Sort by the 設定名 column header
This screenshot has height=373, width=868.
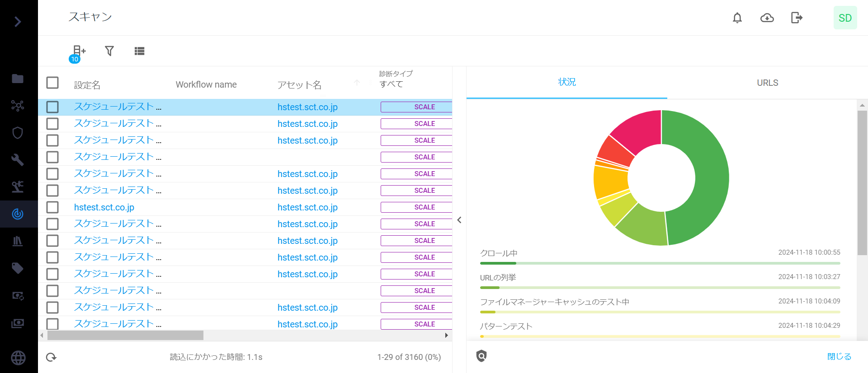coord(87,85)
